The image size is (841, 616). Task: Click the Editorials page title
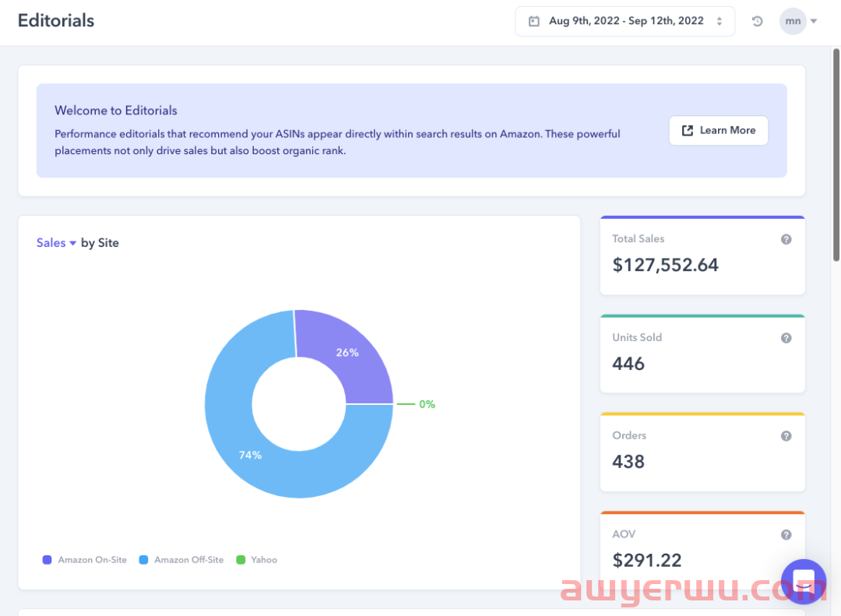click(x=56, y=21)
